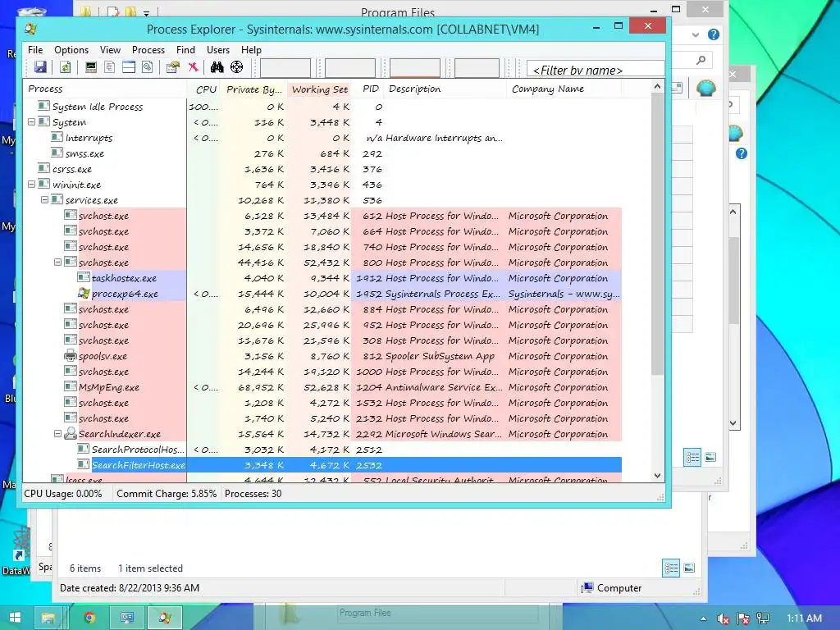The image size is (840, 630).
Task: Click the network tray icon
Action: [763, 619]
